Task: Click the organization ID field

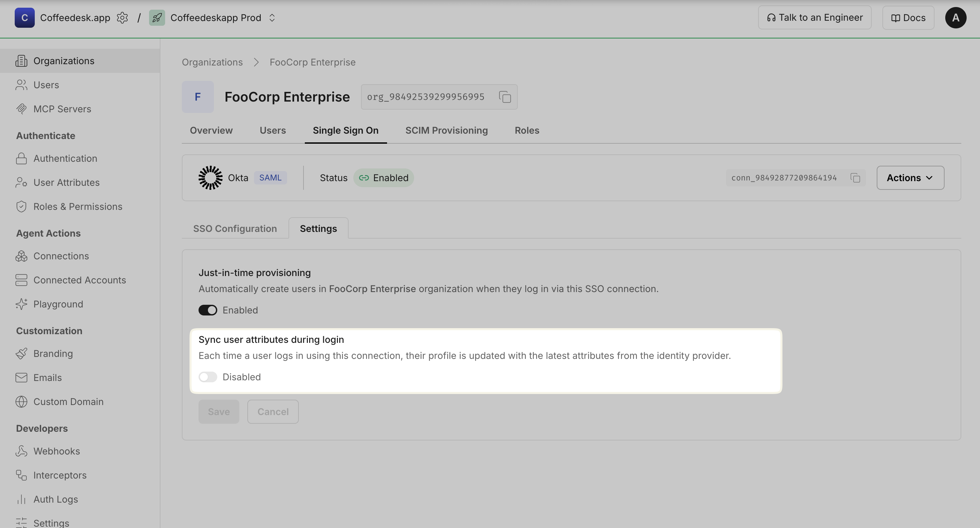Action: click(425, 97)
